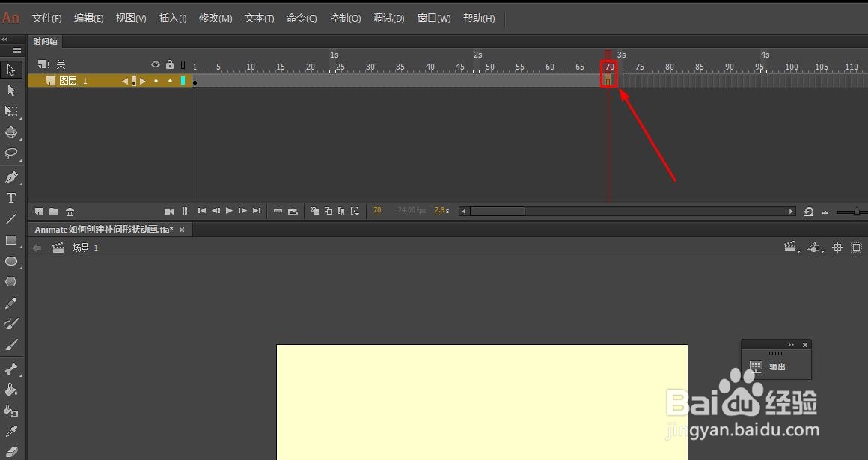
Task: Go to last frame
Action: tap(257, 211)
